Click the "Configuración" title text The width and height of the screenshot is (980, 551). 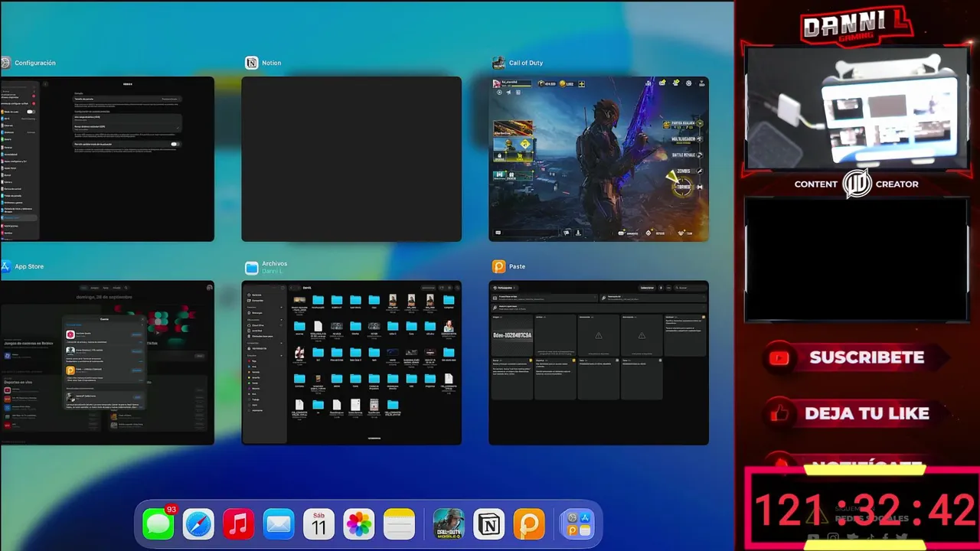(x=35, y=63)
